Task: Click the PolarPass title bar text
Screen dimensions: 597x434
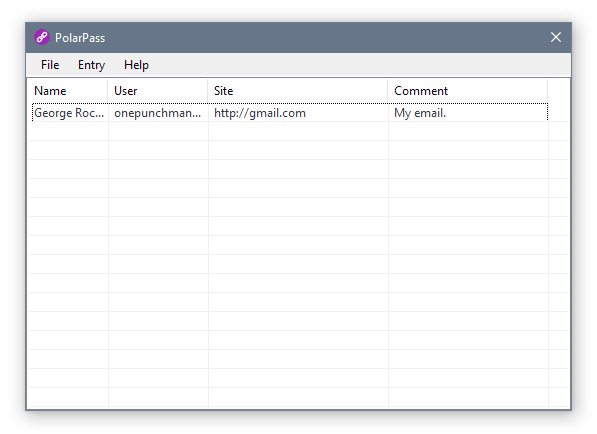Action: pyautogui.click(x=80, y=38)
